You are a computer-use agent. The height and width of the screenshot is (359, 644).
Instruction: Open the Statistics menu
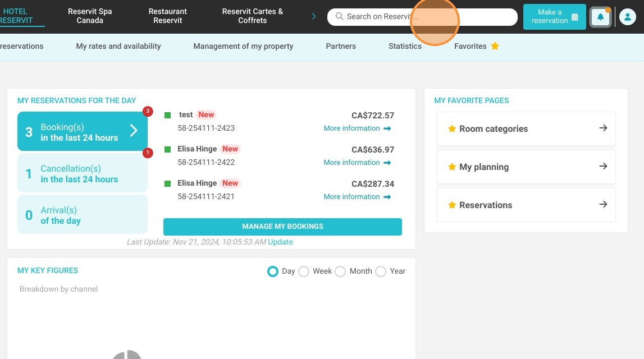pyautogui.click(x=405, y=47)
